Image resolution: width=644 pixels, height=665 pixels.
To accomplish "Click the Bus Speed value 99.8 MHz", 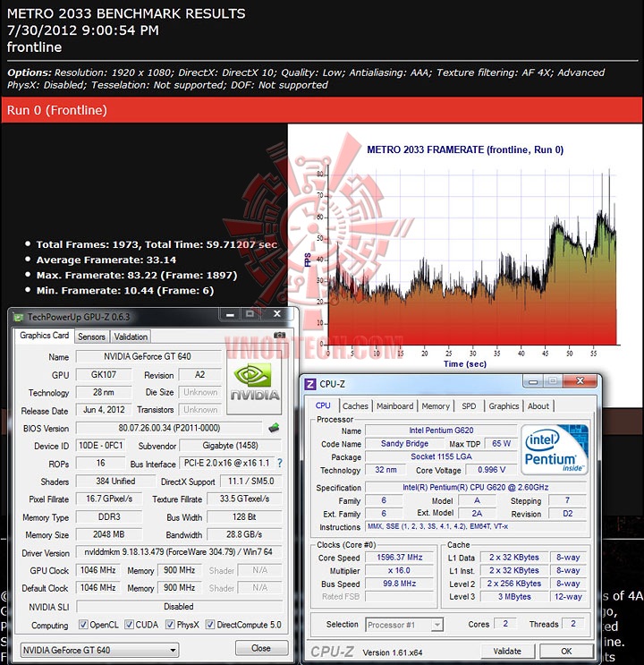I will [400, 584].
